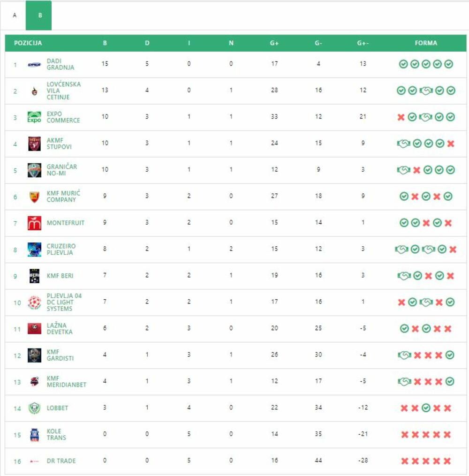The height and width of the screenshot is (476, 469).
Task: Select the B group tab
Action: [40, 15]
